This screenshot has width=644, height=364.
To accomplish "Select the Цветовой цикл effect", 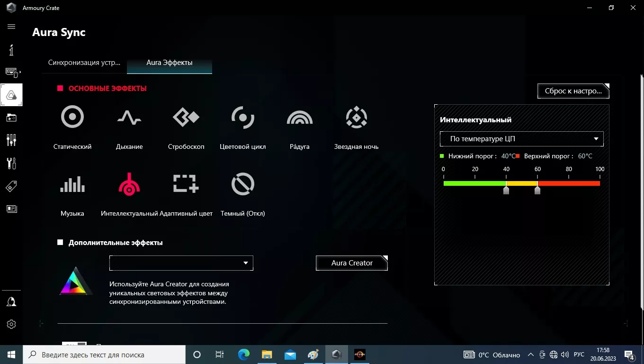I will (243, 127).
